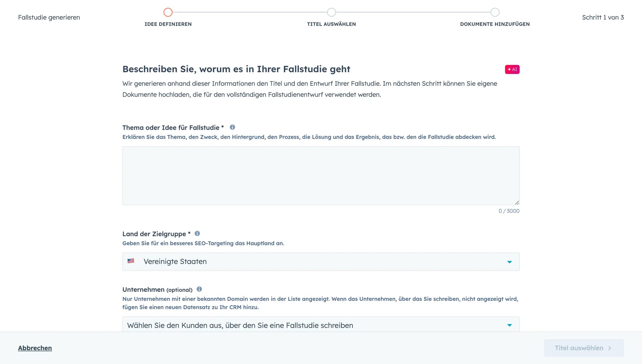The width and height of the screenshot is (642, 364).
Task: Click the "Abbrechen" link
Action: coord(35,348)
